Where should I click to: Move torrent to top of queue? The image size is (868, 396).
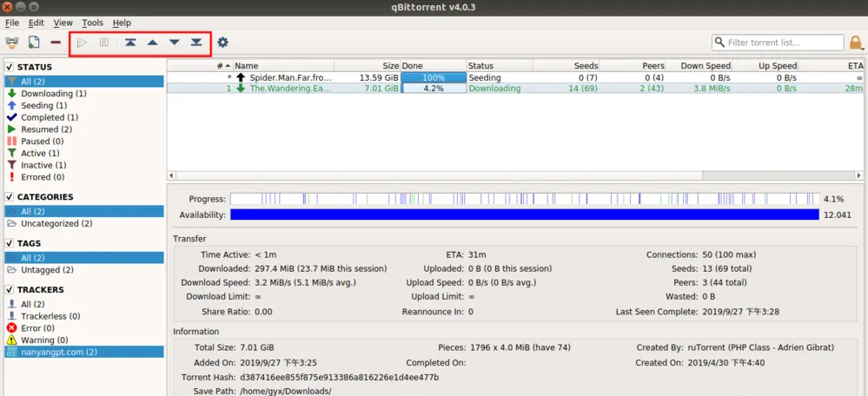pos(130,43)
